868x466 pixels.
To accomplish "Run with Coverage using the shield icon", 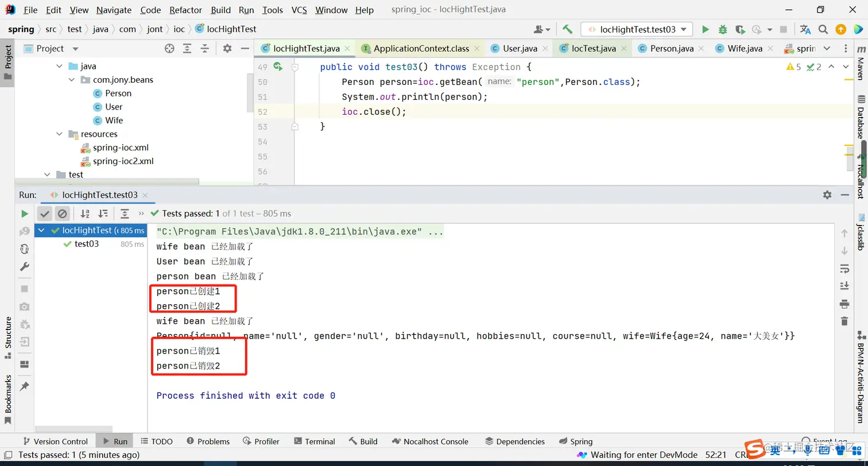I will pos(740,29).
